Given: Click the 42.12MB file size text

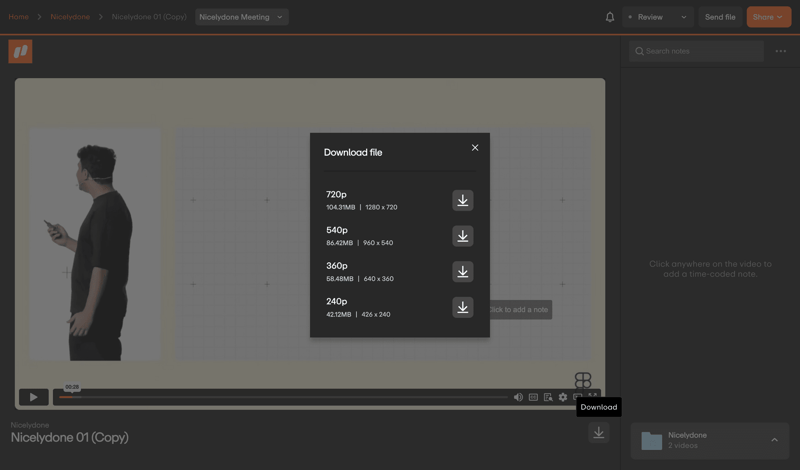Looking at the screenshot, I should point(338,314).
